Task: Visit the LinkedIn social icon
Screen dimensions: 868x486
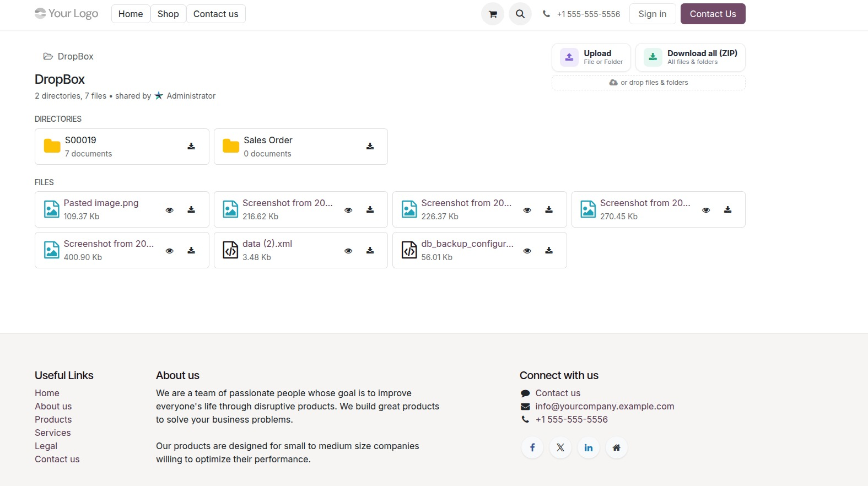Action: pos(589,447)
